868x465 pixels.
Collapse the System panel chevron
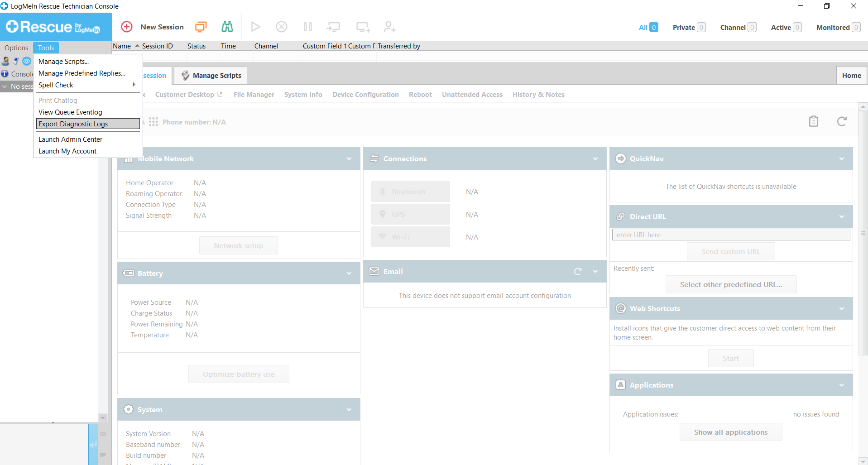coord(349,410)
